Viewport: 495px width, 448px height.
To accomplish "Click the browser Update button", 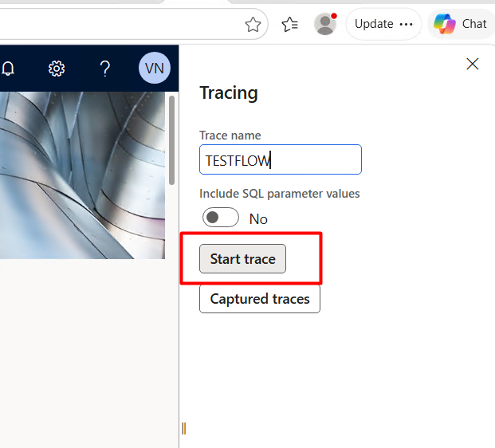I will [x=383, y=24].
